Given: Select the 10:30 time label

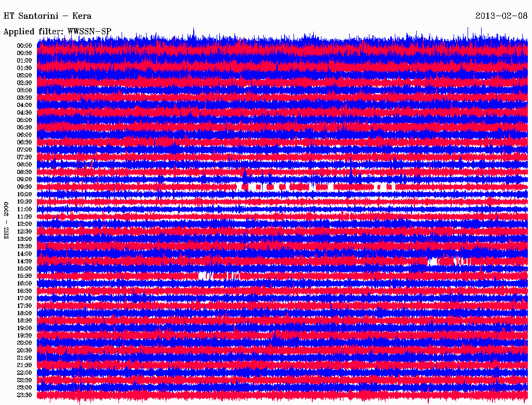Looking at the screenshot, I should (x=24, y=202).
